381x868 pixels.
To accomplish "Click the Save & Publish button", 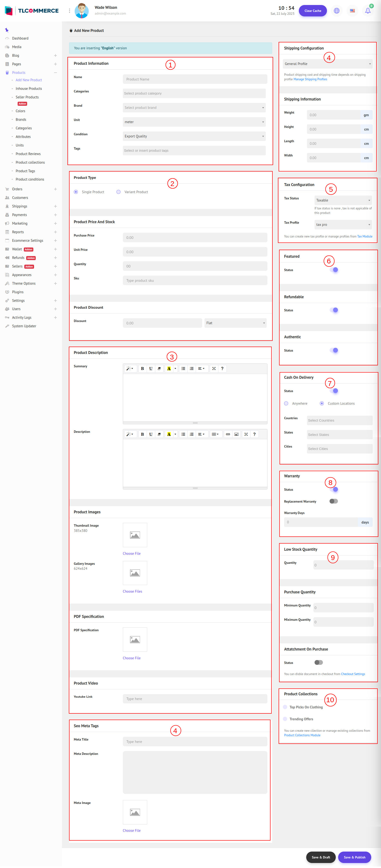I will [x=354, y=857].
